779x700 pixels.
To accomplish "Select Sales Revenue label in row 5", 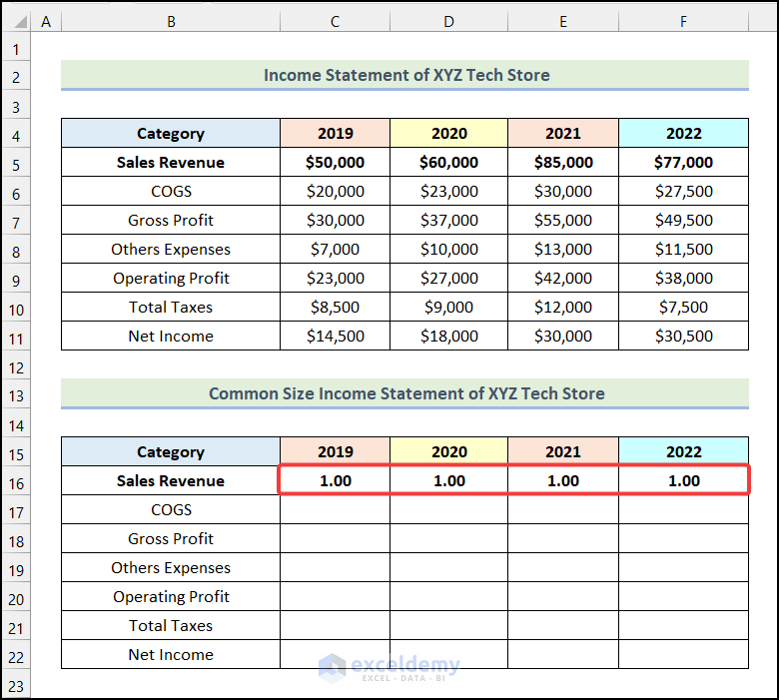I will tap(171, 162).
